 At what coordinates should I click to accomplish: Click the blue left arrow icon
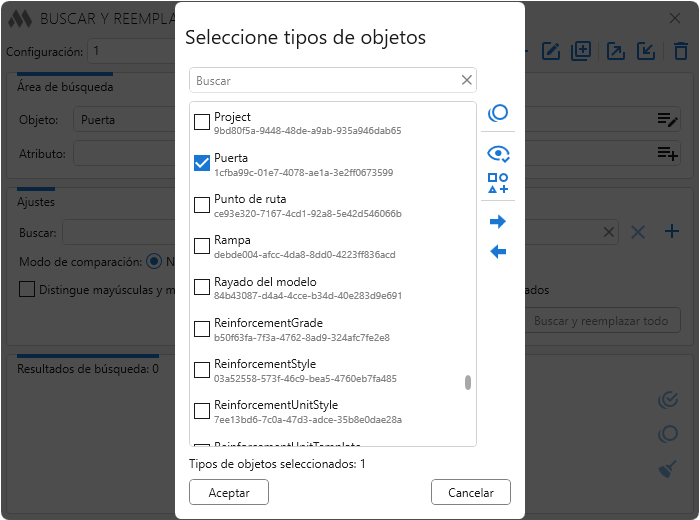click(x=498, y=251)
